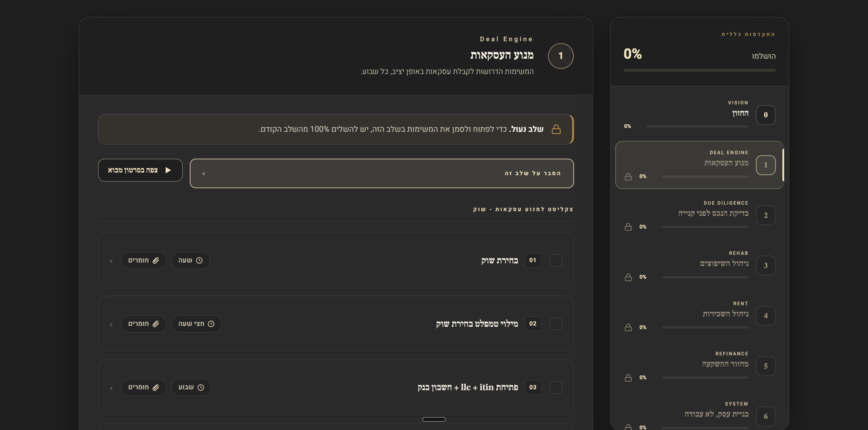Viewport: 868px width, 430px height.
Task: Expand task 01 using its chevron arrow
Action: (111, 261)
